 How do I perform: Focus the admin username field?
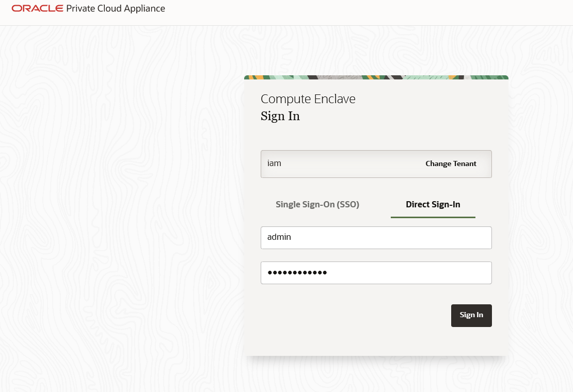(376, 238)
